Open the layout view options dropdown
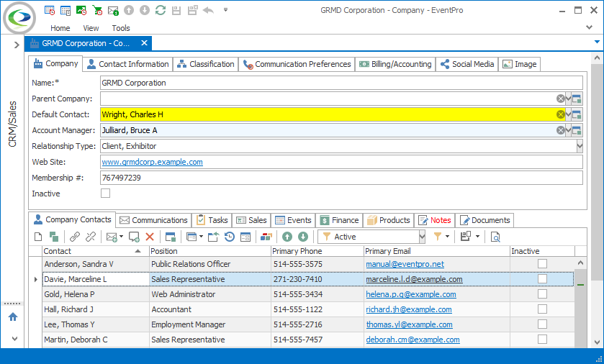This screenshot has width=604, height=364. (477, 237)
